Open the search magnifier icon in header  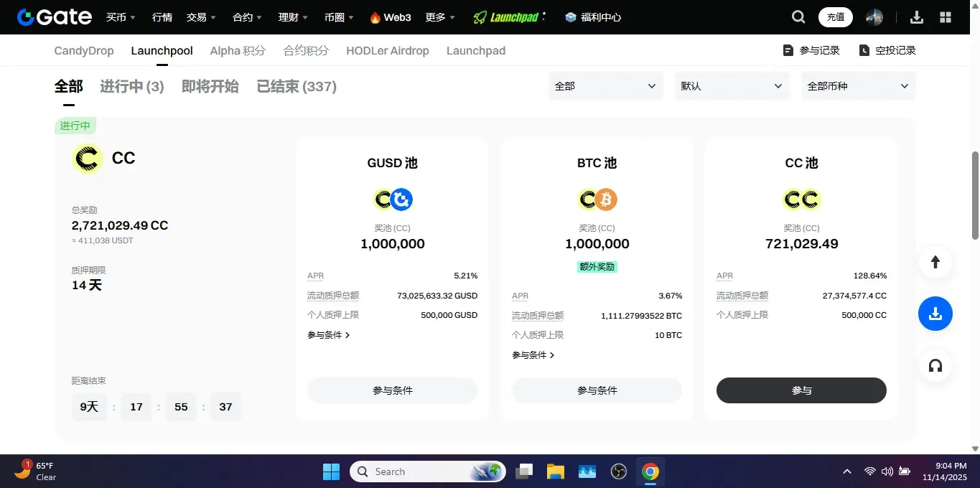[798, 17]
